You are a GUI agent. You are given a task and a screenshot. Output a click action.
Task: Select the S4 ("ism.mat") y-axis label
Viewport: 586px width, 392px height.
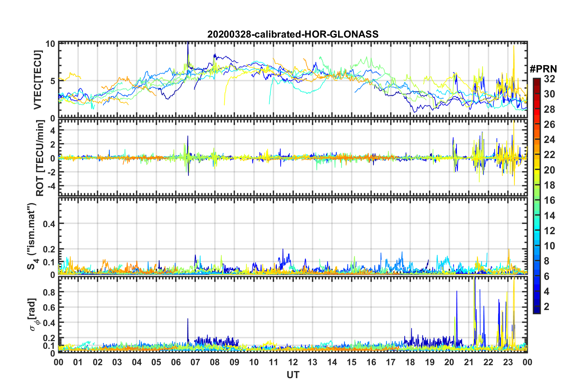point(33,236)
